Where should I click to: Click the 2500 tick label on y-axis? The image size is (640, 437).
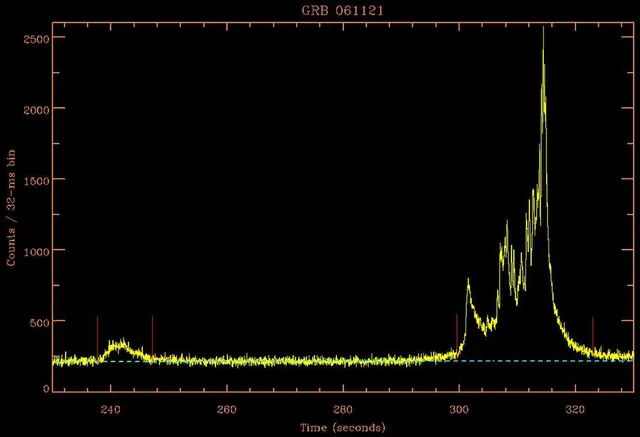click(36, 39)
